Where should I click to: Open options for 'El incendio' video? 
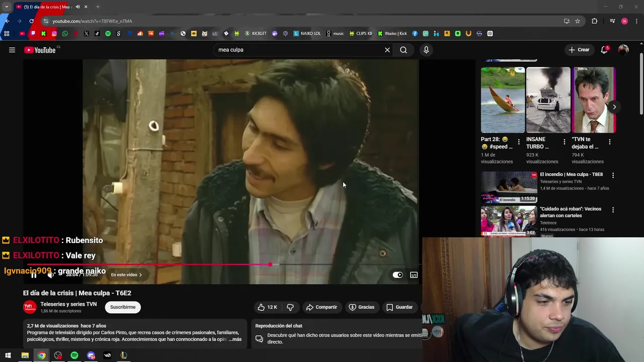tap(613, 175)
